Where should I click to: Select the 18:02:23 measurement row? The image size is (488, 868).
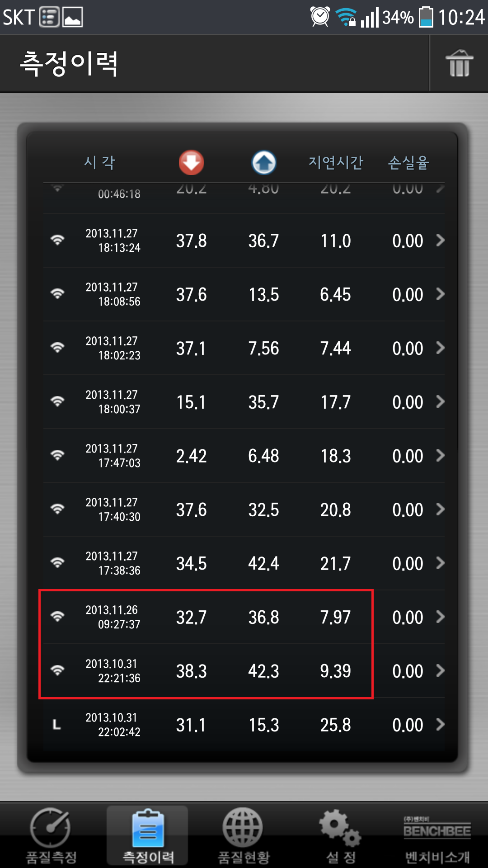244,348
